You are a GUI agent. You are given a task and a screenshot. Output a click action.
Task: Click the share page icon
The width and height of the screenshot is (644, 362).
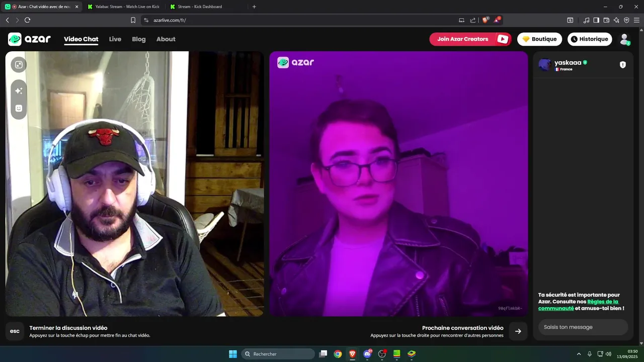(x=473, y=20)
